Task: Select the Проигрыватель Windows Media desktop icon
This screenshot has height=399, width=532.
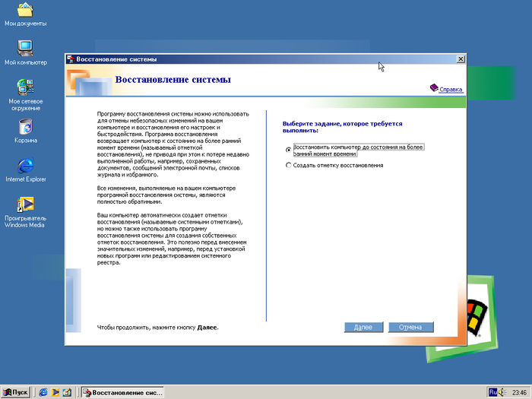Action: [25, 204]
